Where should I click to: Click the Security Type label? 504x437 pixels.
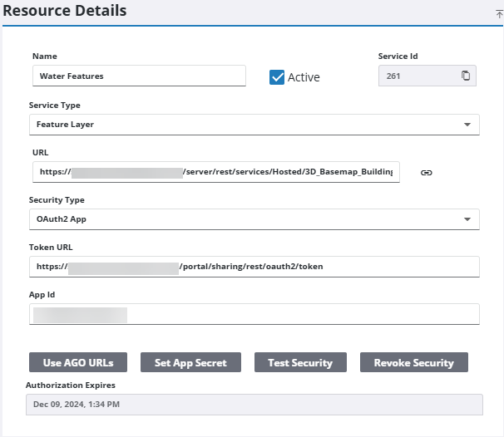57,200
